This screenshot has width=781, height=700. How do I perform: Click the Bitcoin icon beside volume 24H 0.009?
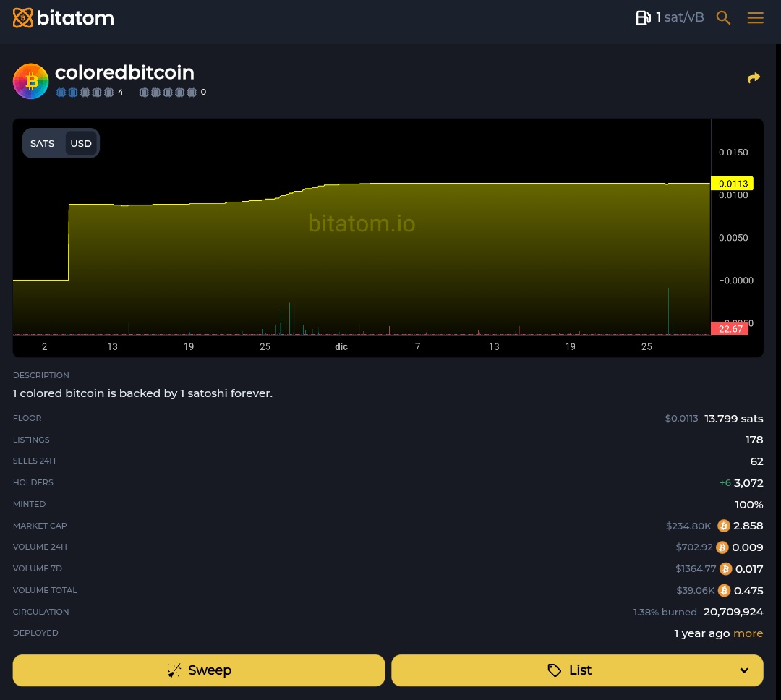722,547
